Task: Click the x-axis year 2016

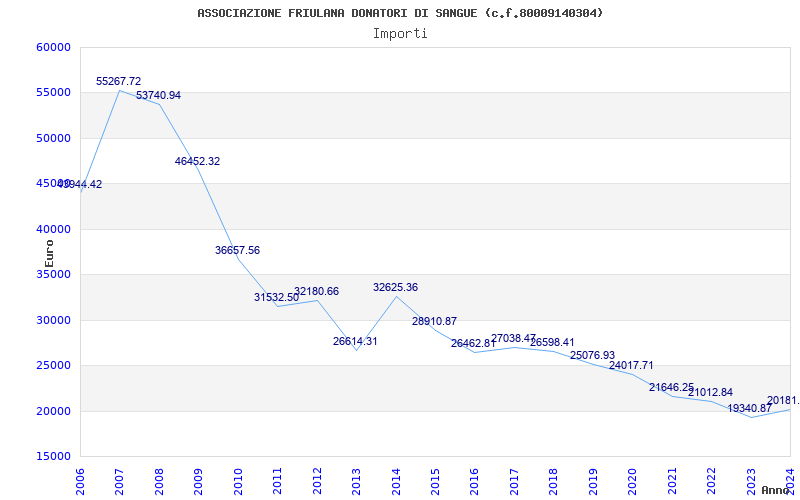Action: pyautogui.click(x=474, y=482)
